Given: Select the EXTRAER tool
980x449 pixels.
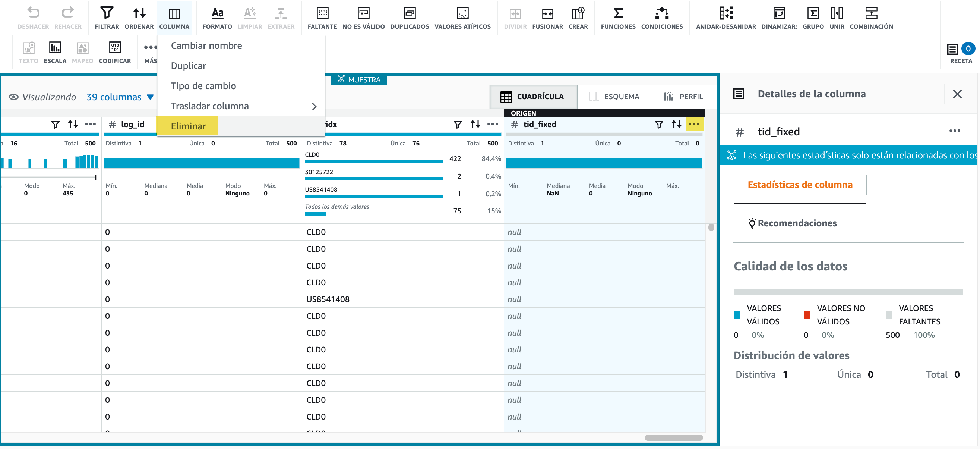Looking at the screenshot, I should click(x=281, y=18).
